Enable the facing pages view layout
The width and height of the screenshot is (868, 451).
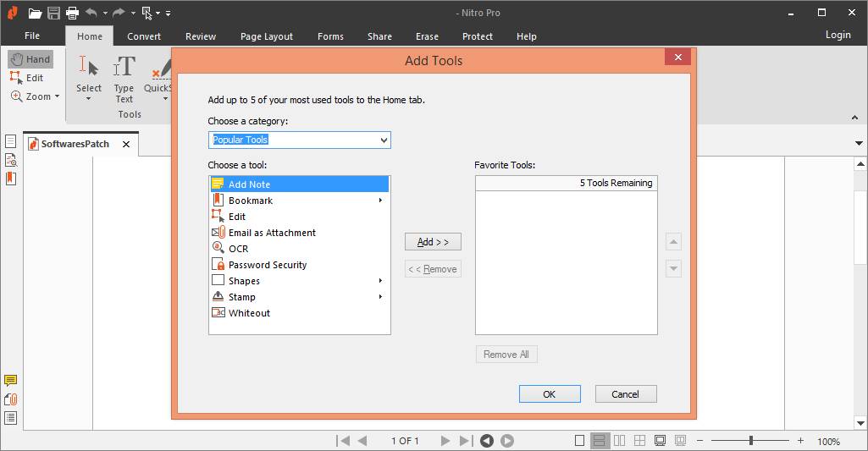(620, 441)
